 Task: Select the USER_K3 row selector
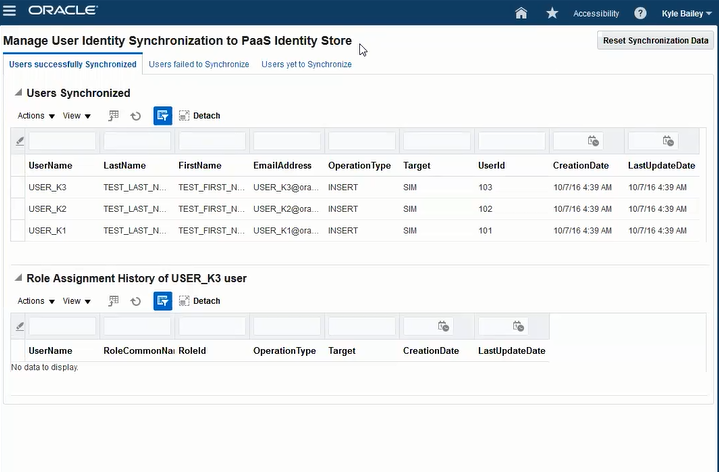18,187
